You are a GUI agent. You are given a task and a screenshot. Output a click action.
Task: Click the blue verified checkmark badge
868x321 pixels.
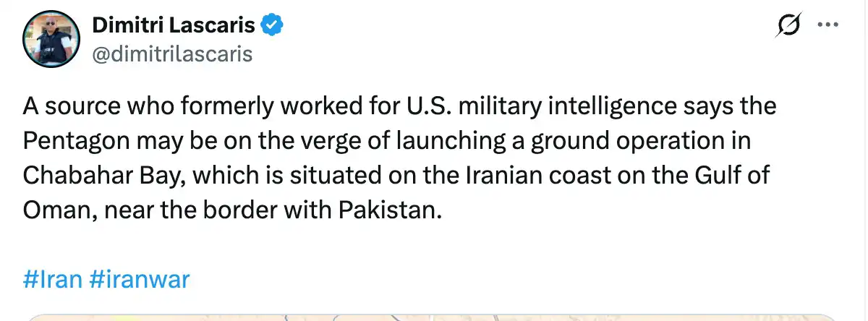272,26
